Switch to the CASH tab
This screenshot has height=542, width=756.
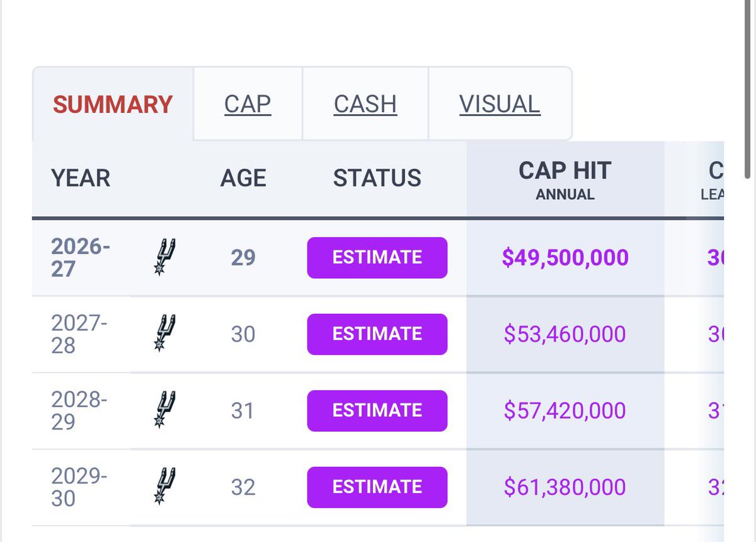coord(365,104)
